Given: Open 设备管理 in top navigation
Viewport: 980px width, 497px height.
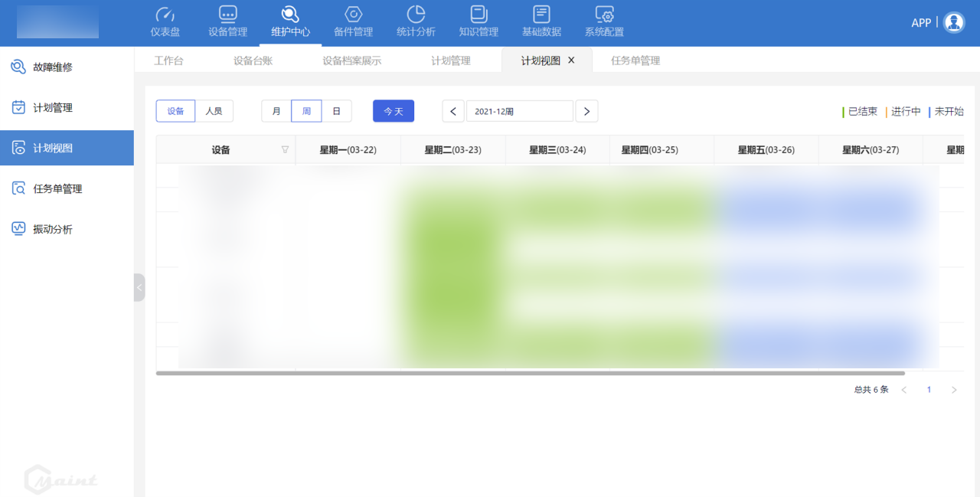Looking at the screenshot, I should pyautogui.click(x=227, y=15).
